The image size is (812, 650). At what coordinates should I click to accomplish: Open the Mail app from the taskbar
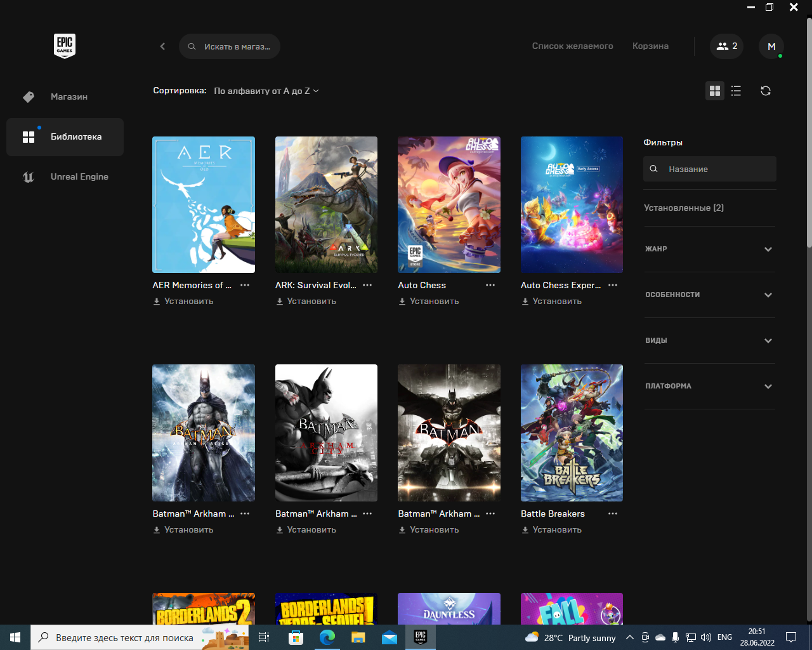[x=389, y=637]
